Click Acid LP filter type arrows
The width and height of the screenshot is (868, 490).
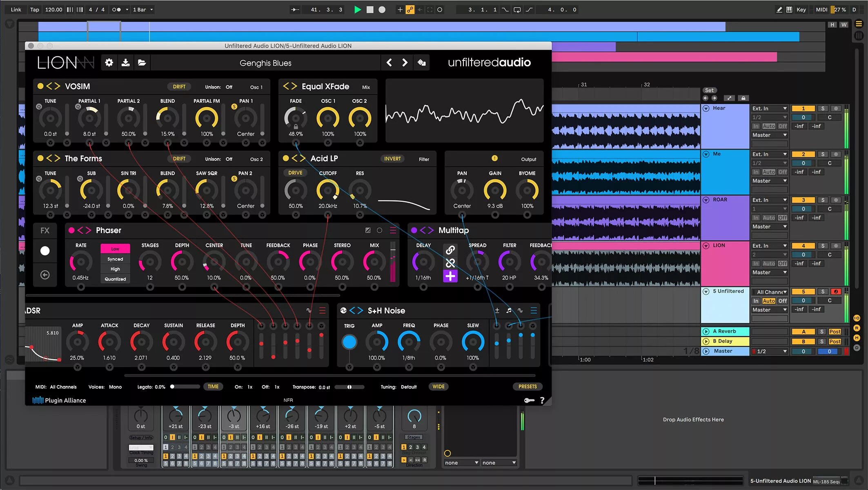coord(298,158)
